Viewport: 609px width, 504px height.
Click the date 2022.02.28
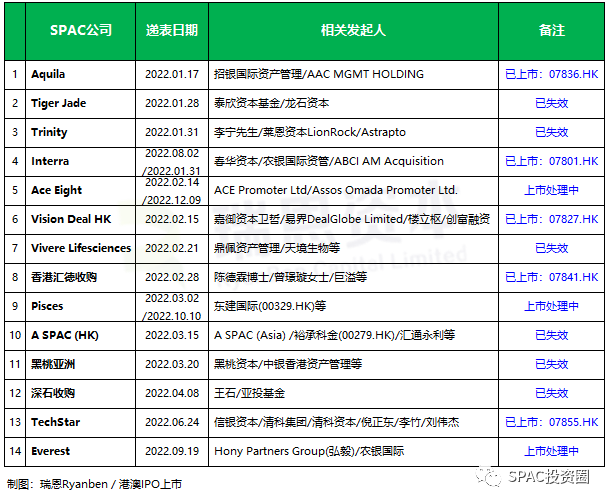click(172, 277)
